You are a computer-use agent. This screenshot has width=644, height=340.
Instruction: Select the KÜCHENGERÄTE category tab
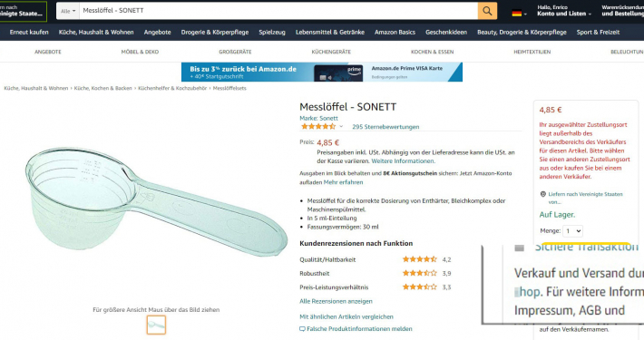tap(331, 52)
